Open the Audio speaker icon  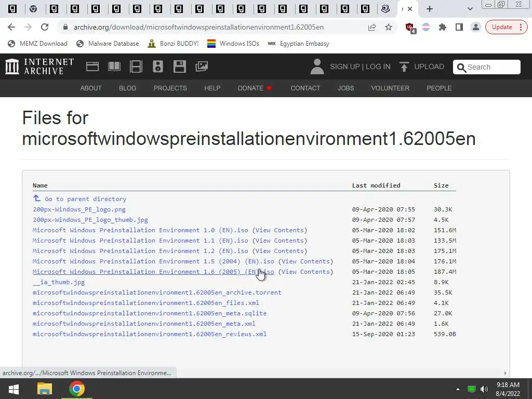point(158,66)
